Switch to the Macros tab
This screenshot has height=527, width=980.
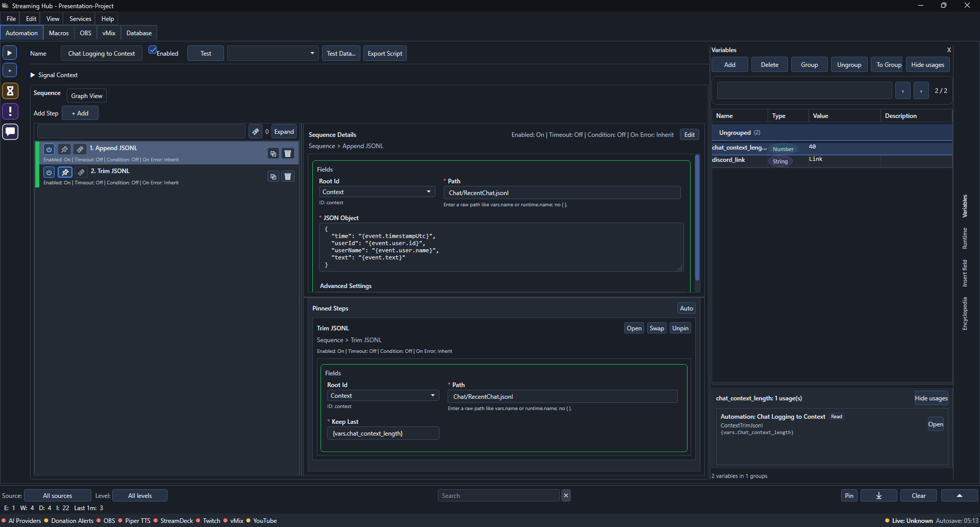pyautogui.click(x=59, y=33)
